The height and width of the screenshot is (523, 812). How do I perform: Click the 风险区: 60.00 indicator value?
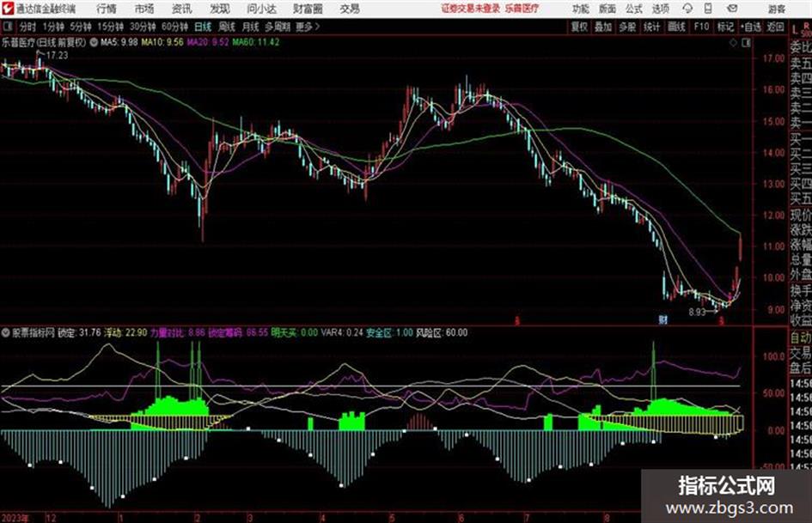442,333
